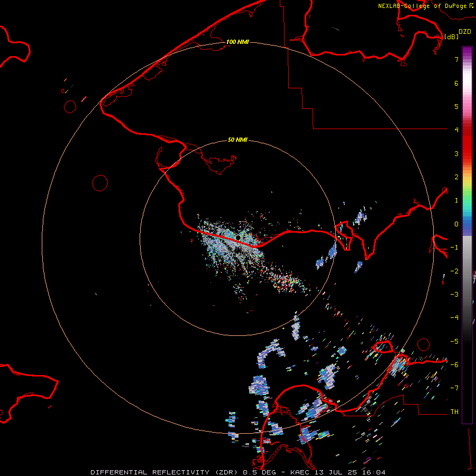Click the 3 value on the color scale
Image resolution: width=476 pixels, height=476 pixels.
(x=456, y=153)
